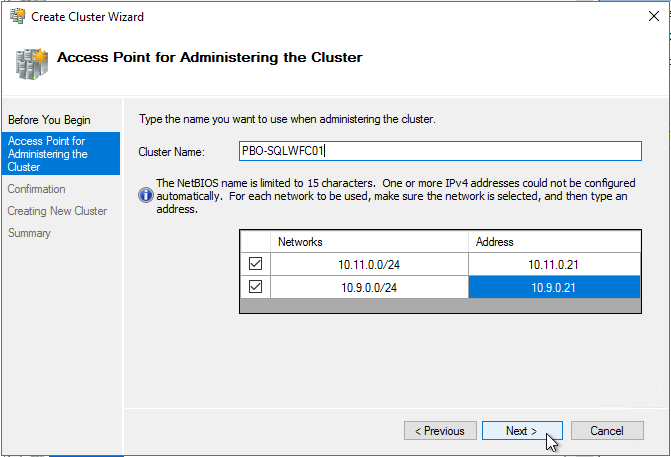Screen dimensions: 671x457
Task: Go back with the Previous button
Action: pos(440,430)
